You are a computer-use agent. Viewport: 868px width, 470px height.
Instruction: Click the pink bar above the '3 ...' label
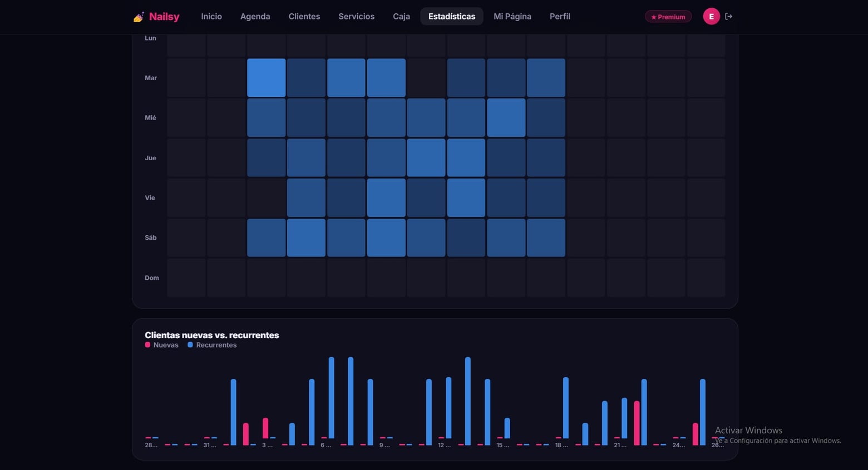point(265,428)
